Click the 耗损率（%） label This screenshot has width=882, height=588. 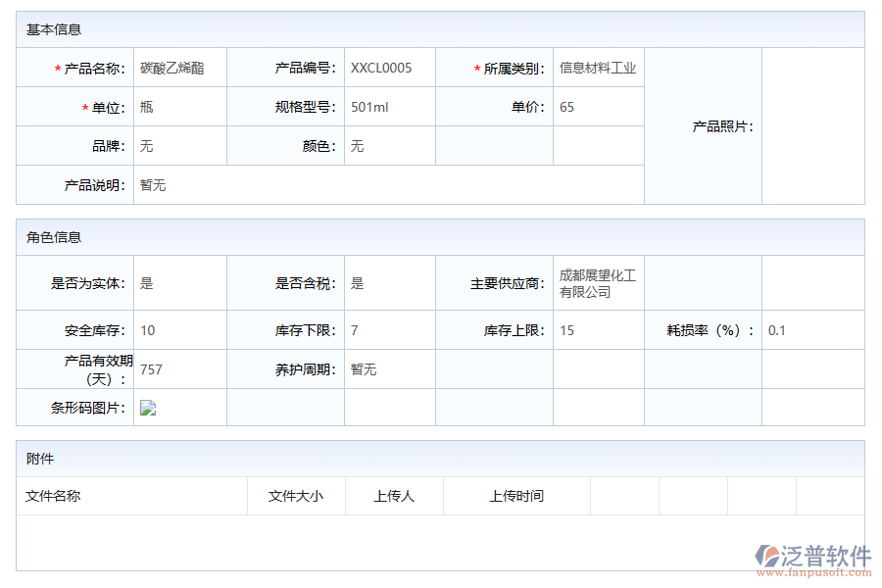click(x=710, y=330)
